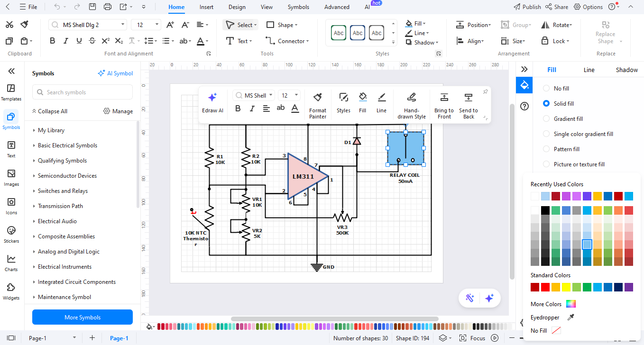Collapse the left sidebar with double chevron

tap(11, 71)
